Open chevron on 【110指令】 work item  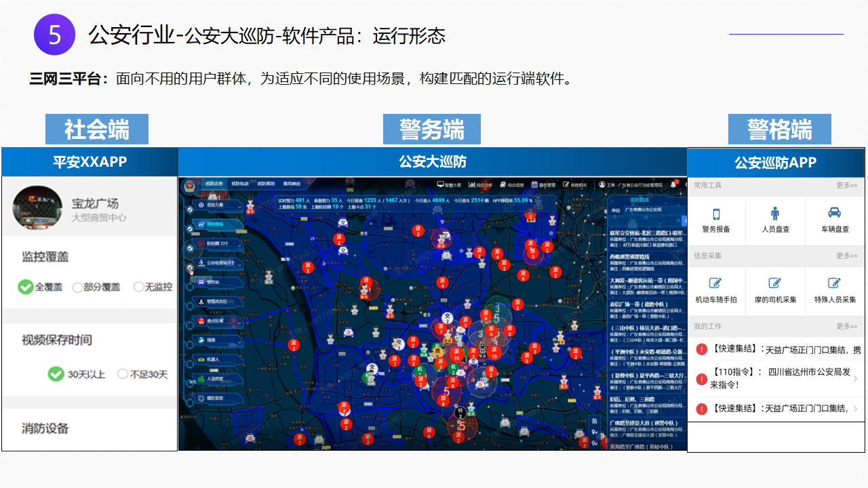point(856,379)
